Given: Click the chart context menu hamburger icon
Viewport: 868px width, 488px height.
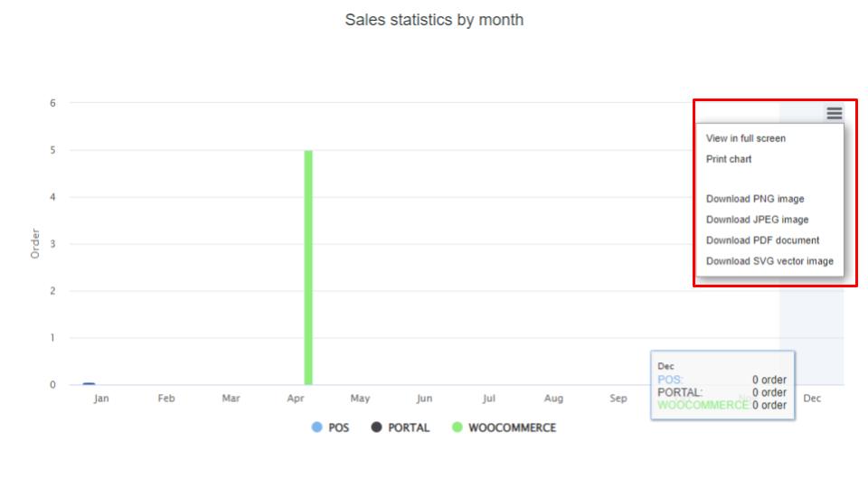Looking at the screenshot, I should [834, 114].
